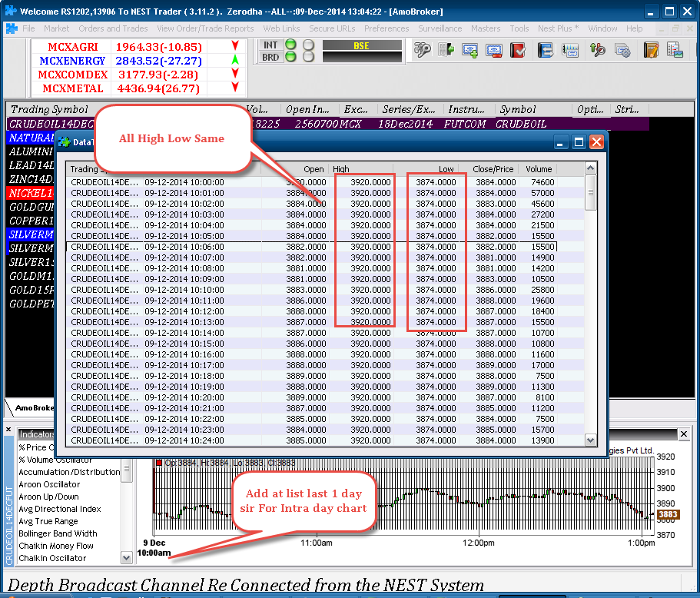This screenshot has width=700, height=598.
Task: Select the Chaikin Money Flow indicator
Action: tap(56, 546)
